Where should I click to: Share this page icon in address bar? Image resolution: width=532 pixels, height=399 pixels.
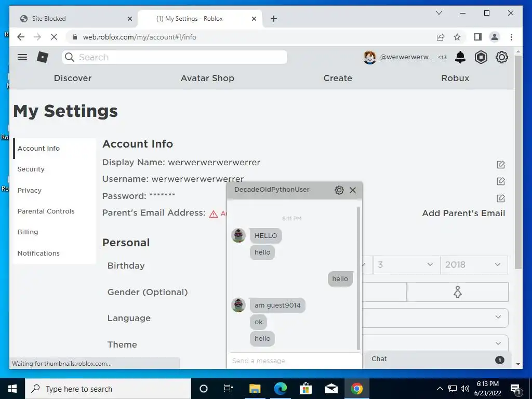441,37
